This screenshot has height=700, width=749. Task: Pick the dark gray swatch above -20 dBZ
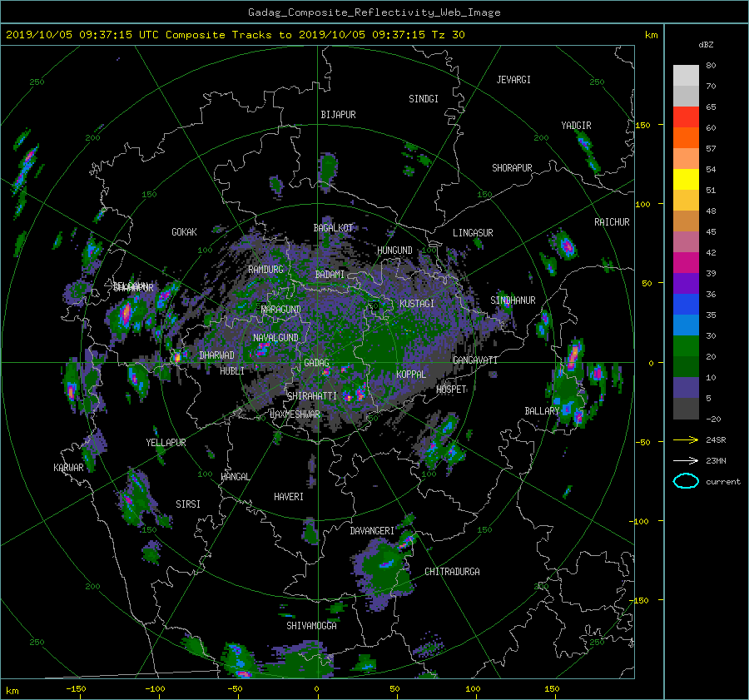click(x=686, y=409)
